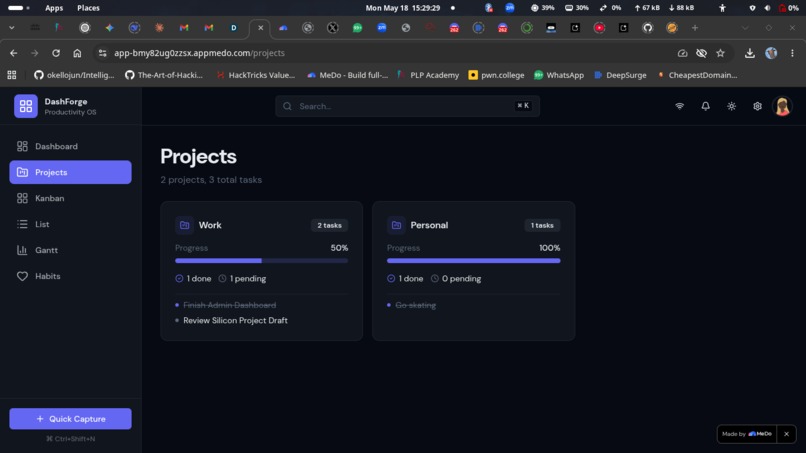Open browser downloads
Viewport: 806px width, 453px height.
[x=749, y=53]
